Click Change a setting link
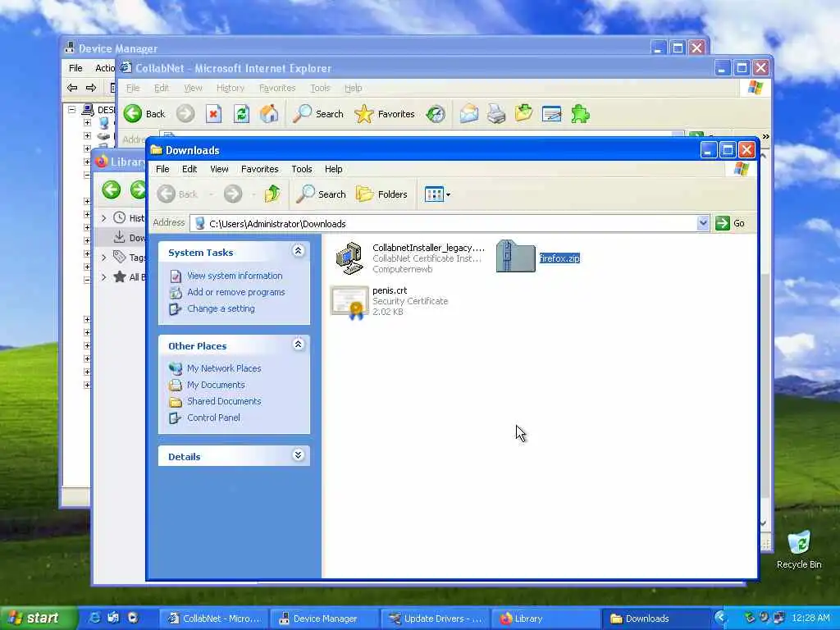840x630 pixels. click(221, 308)
